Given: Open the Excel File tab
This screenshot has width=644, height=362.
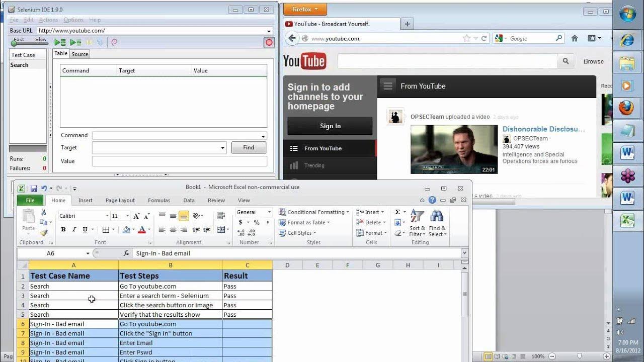Looking at the screenshot, I should 30,201.
